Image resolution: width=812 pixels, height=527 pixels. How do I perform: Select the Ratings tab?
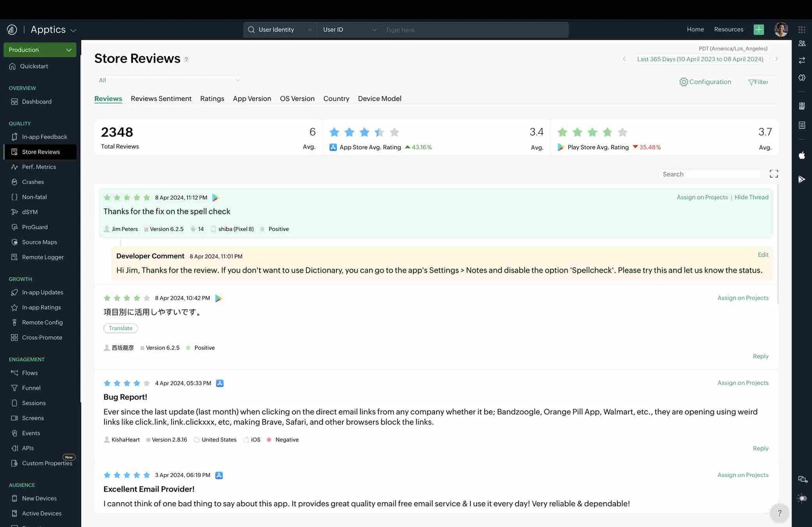(211, 99)
